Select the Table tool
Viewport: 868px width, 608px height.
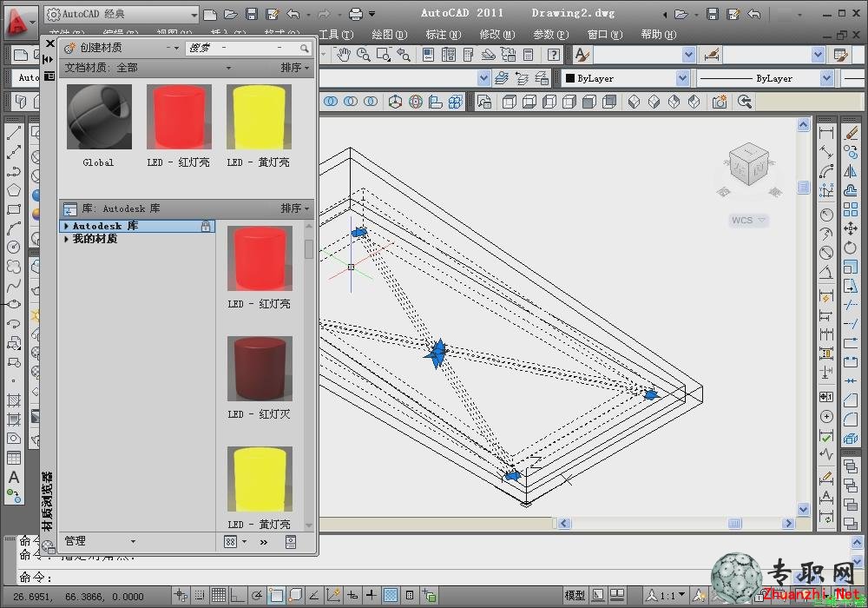point(14,458)
